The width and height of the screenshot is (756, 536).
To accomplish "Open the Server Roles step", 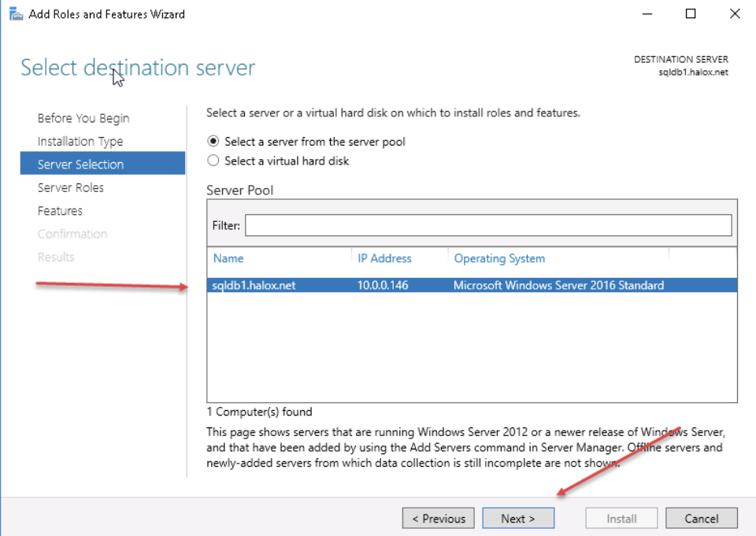I will 70,187.
